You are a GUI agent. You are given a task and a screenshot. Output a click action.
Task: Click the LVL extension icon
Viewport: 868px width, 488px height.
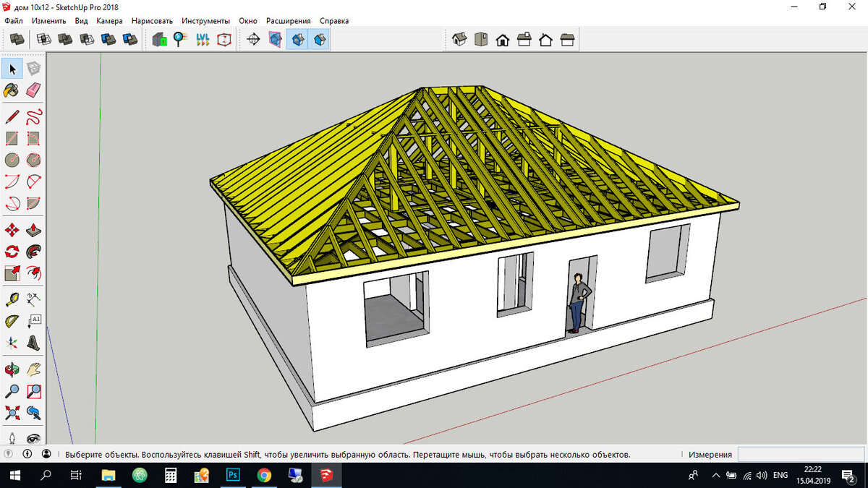[x=203, y=39]
